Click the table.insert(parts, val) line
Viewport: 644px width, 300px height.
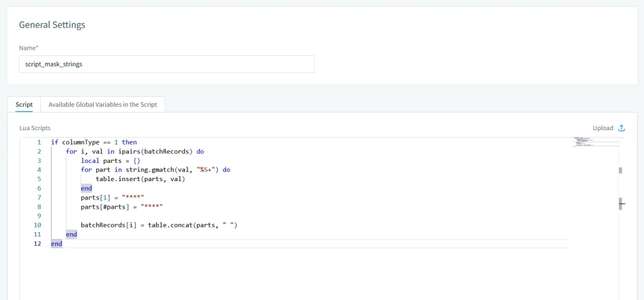[140, 179]
